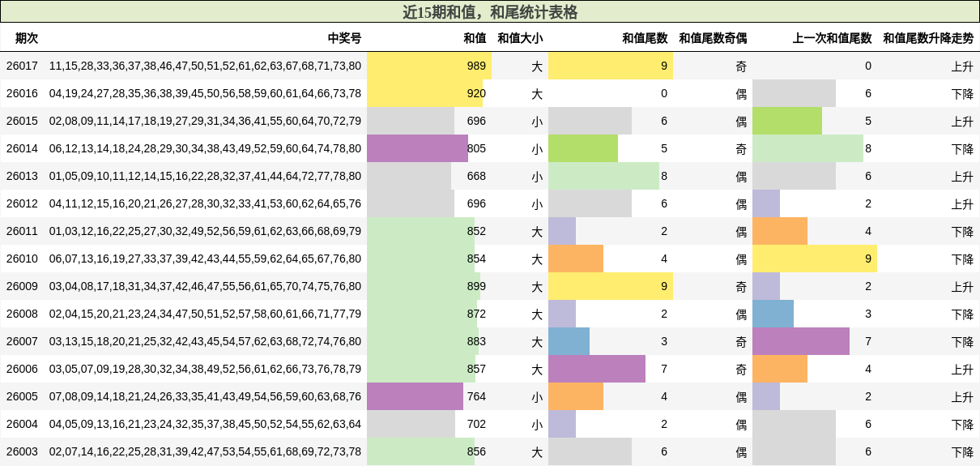Click the sum value 857
Screen dimensions: 980x466
pos(476,369)
